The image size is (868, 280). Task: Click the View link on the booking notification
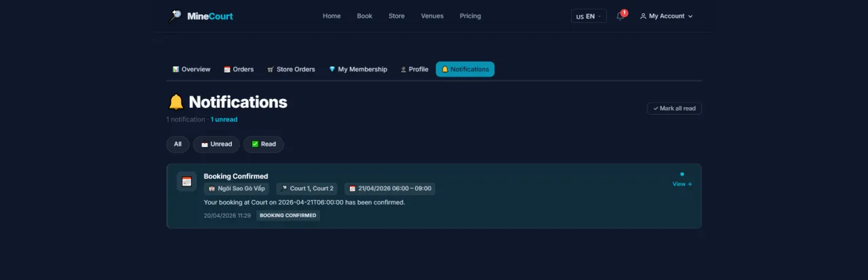(x=682, y=184)
